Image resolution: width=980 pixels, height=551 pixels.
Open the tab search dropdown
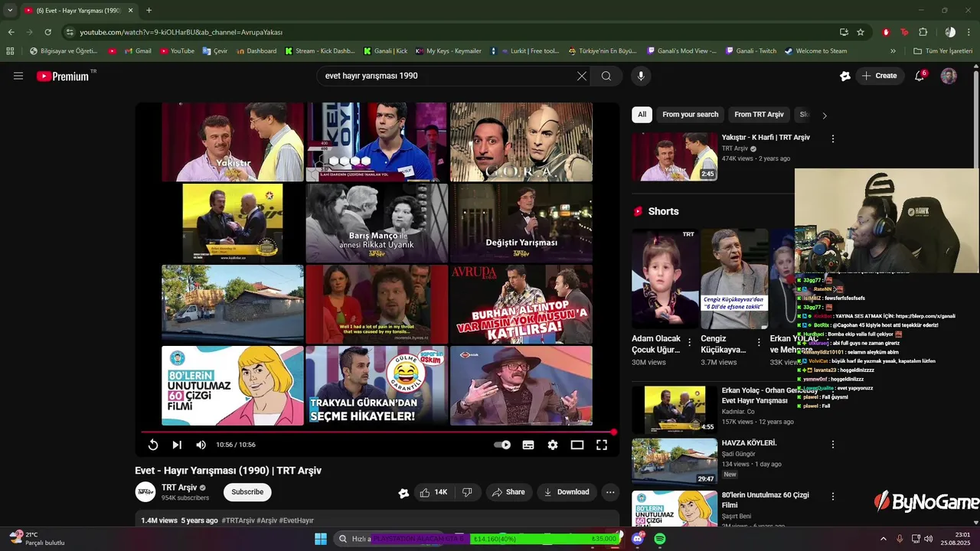coord(10,11)
